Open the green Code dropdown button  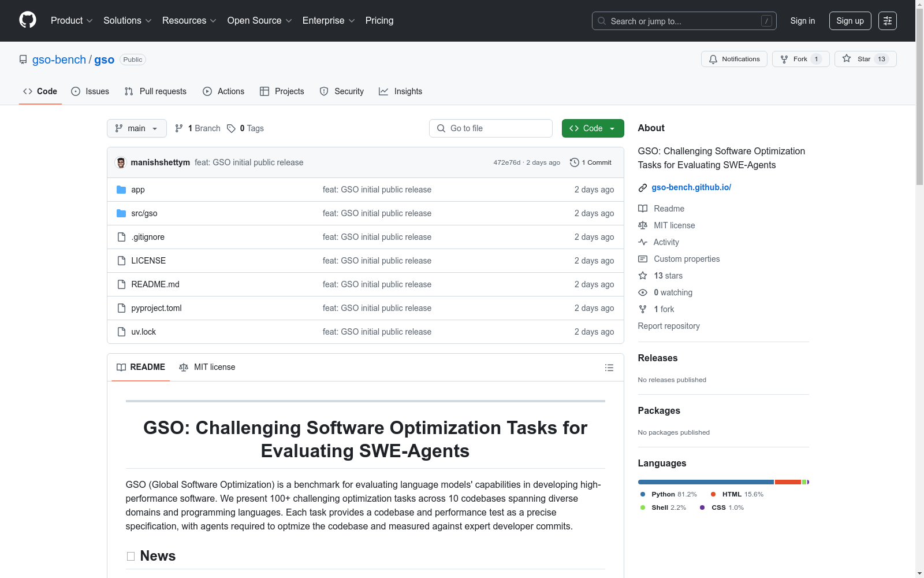[x=593, y=128]
